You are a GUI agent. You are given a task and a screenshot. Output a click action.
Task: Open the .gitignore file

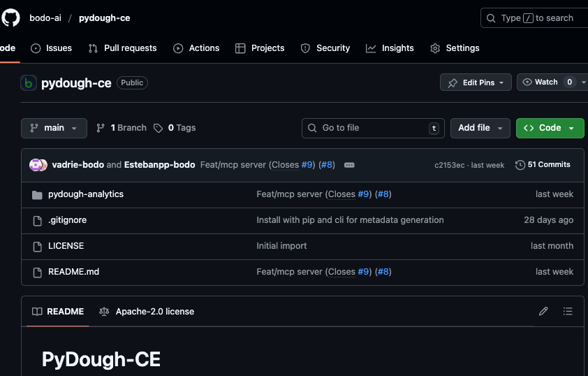click(x=68, y=220)
